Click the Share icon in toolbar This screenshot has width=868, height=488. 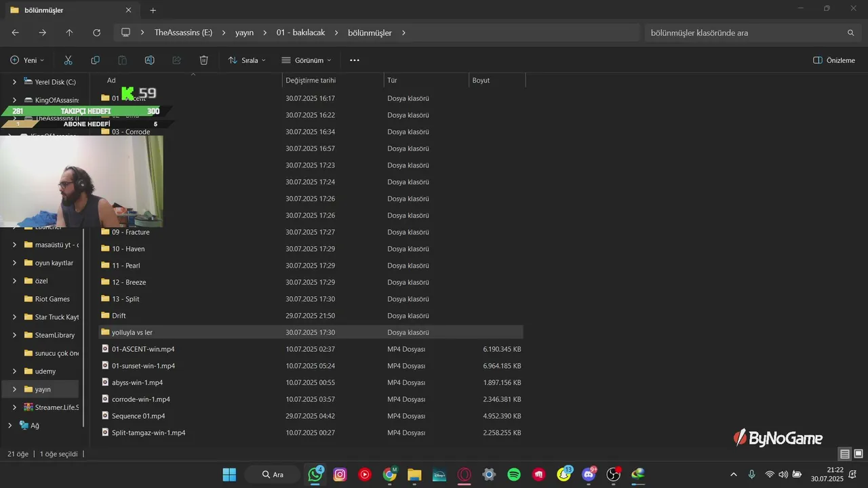(176, 60)
